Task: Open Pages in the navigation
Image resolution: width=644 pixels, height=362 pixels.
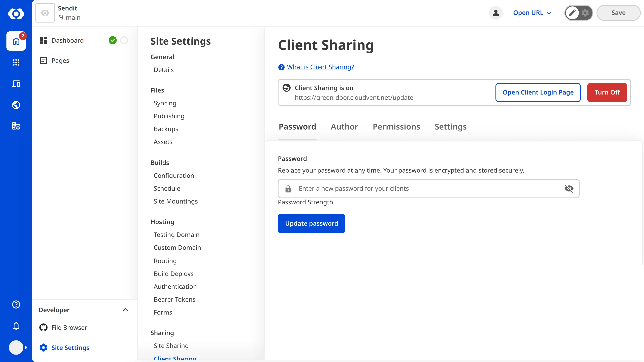Action: pyautogui.click(x=60, y=61)
